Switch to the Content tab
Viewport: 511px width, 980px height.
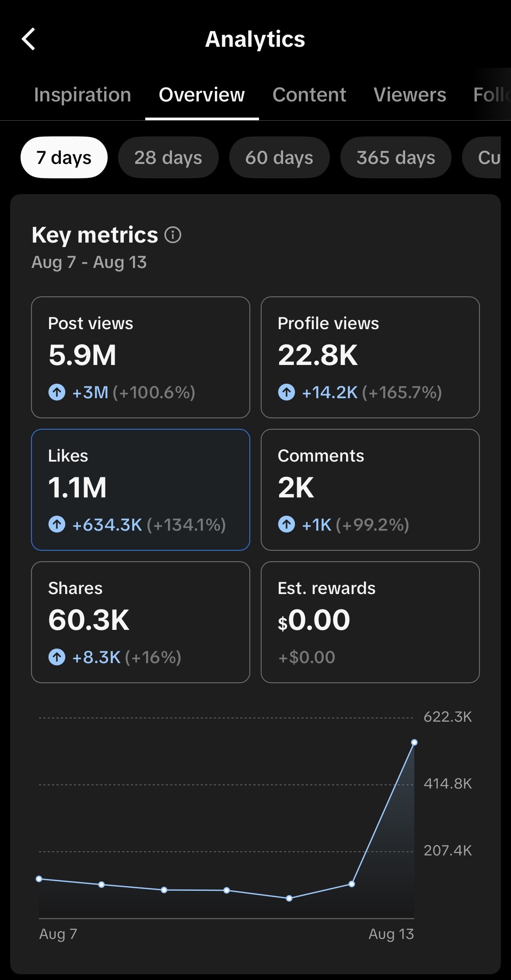click(309, 95)
